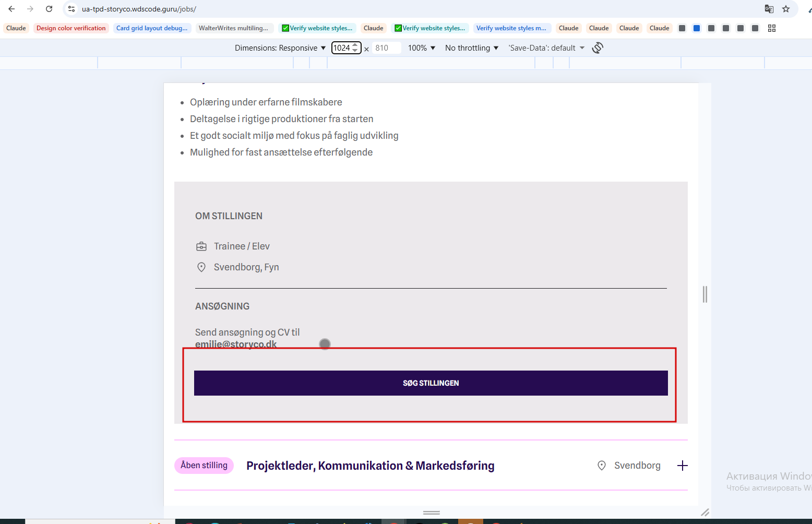Open the WalterWrites multiling bookmark
Screen dimensions: 812x524
tap(233, 28)
